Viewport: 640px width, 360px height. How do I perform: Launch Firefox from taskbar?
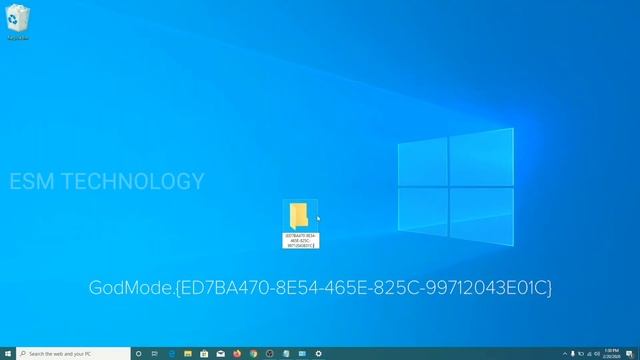point(237,353)
